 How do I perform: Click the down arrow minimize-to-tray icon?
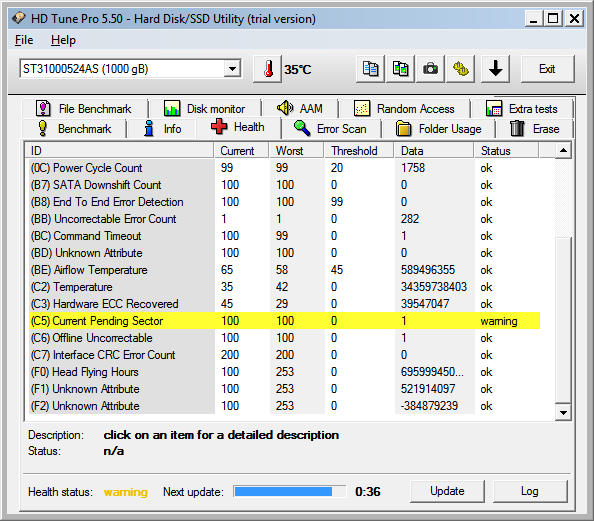(496, 69)
